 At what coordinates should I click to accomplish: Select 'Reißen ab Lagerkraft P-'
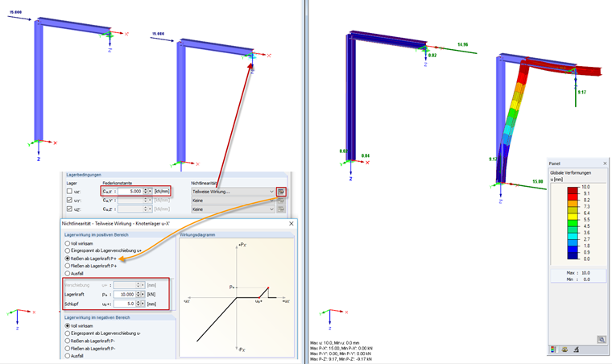(68, 341)
